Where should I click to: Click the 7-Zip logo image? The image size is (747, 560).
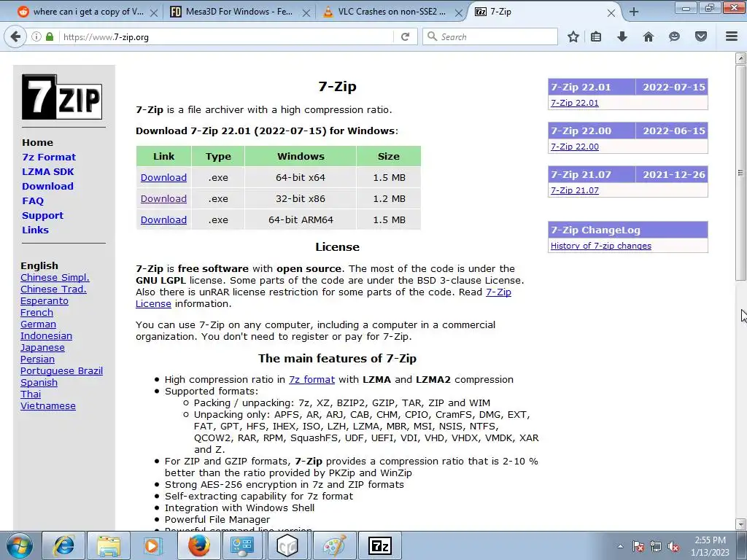62,97
